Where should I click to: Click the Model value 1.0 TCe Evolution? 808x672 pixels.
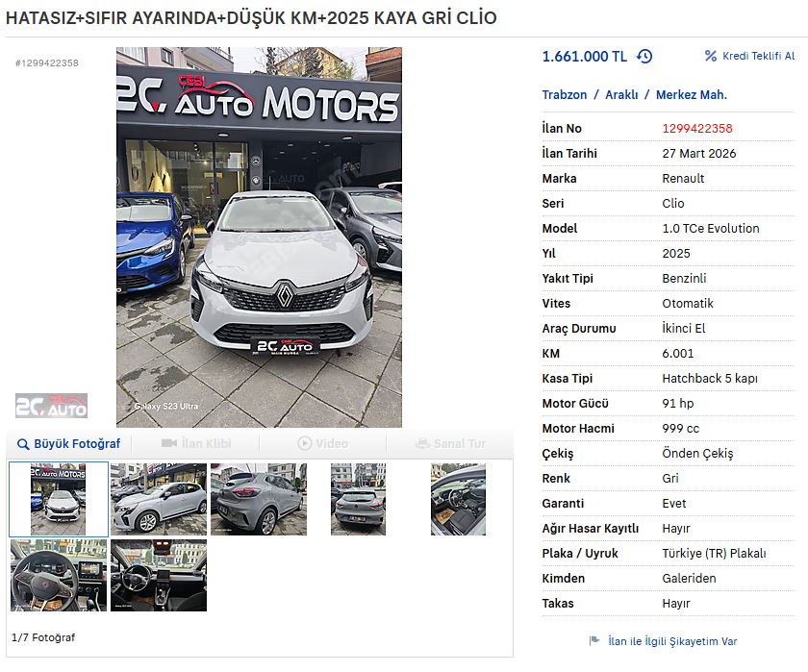pos(711,228)
